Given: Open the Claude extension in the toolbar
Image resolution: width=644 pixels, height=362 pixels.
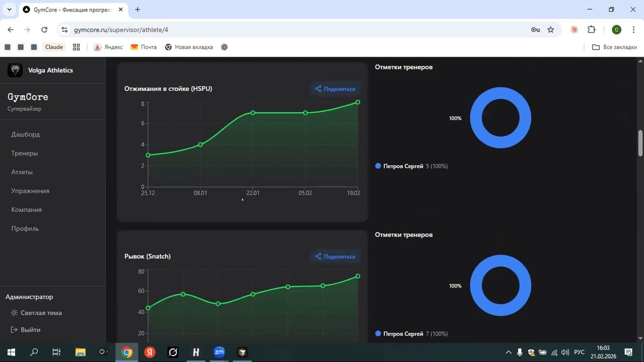Looking at the screenshot, I should click(x=574, y=30).
